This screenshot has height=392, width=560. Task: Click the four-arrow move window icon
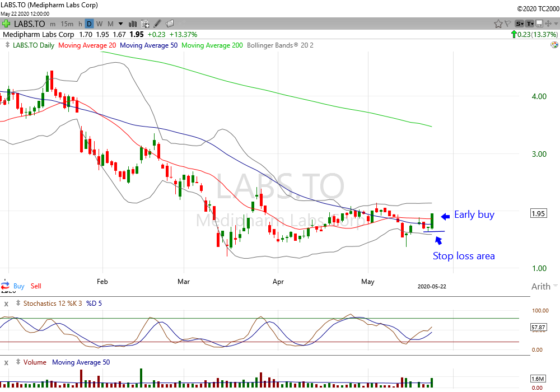[548, 24]
